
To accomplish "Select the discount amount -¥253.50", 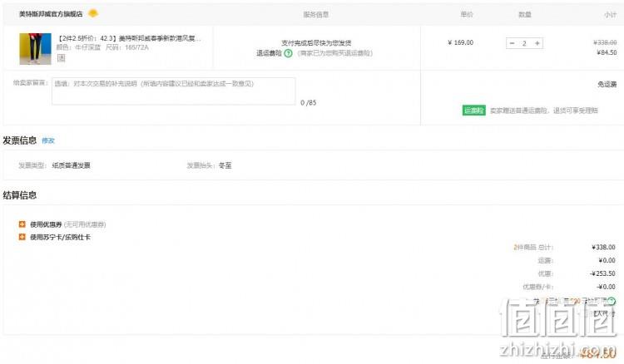I will pyautogui.click(x=602, y=273).
